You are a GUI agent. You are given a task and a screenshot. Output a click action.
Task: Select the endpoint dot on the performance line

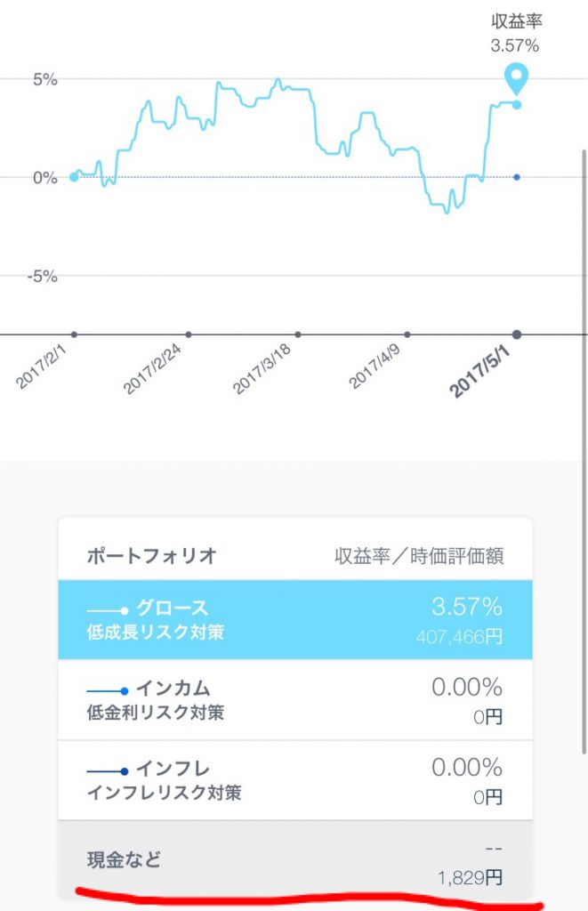(x=516, y=104)
